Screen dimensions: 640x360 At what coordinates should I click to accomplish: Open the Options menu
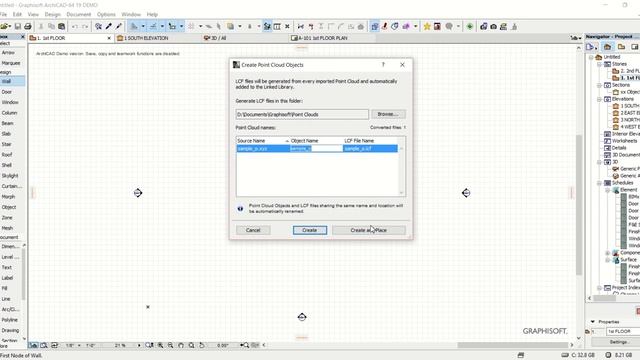106,14
